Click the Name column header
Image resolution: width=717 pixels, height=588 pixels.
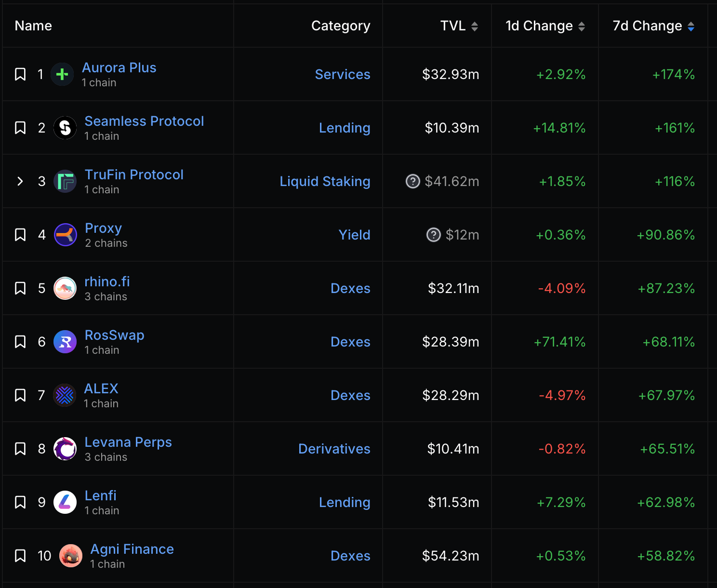(x=33, y=26)
